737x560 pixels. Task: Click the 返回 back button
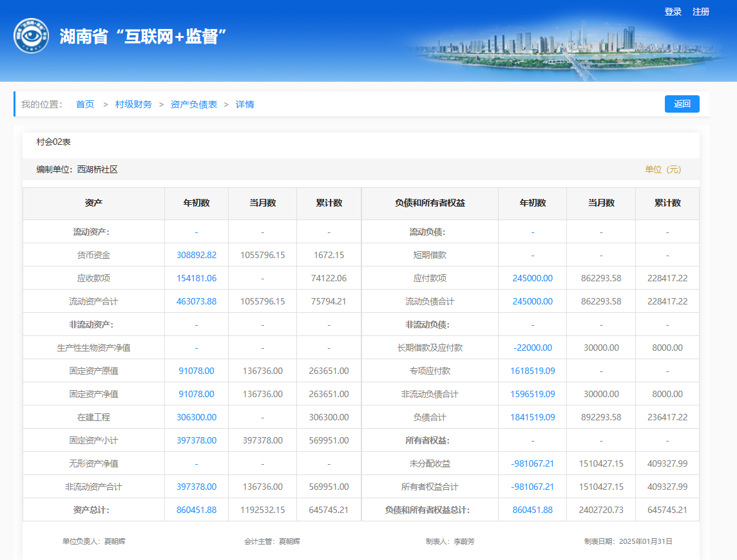coord(682,104)
